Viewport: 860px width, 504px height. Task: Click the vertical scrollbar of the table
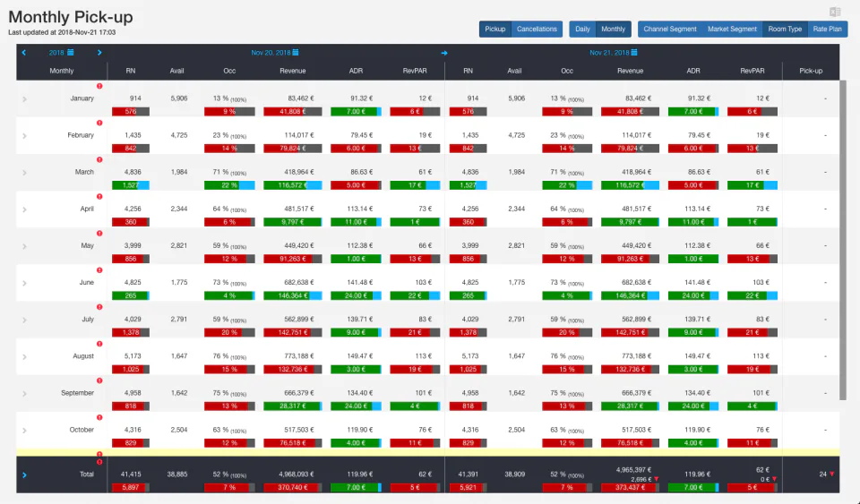843,240
